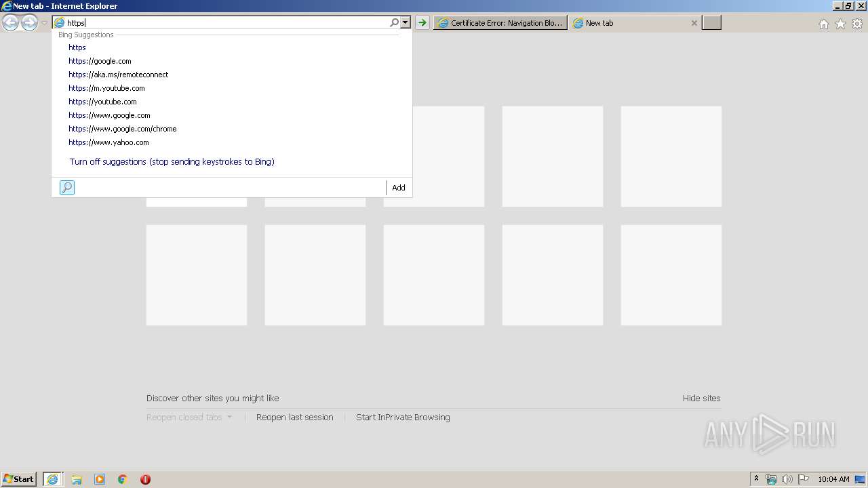This screenshot has height=488, width=868.
Task: Open the Home page icon
Action: (823, 24)
